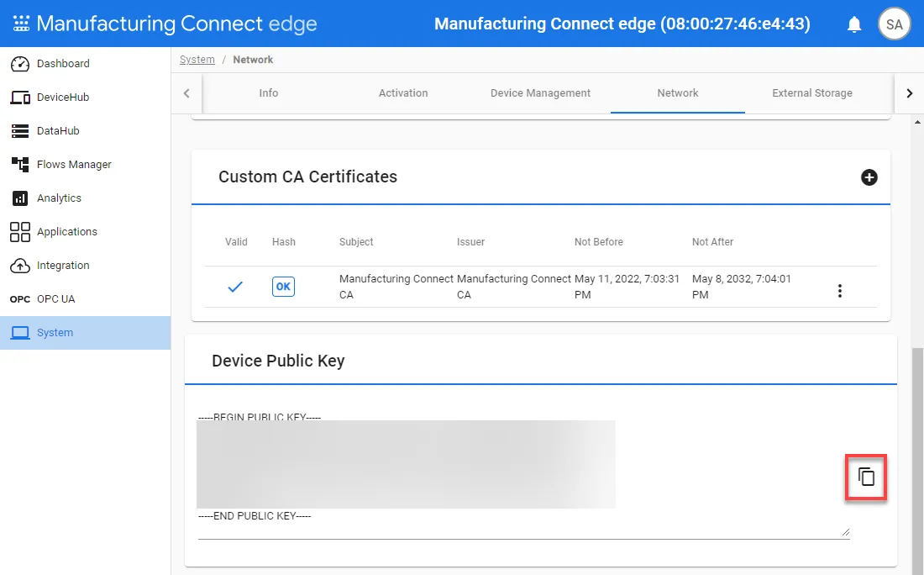The height and width of the screenshot is (575, 924).
Task: Copy the device public key to clipboard
Action: click(x=866, y=477)
